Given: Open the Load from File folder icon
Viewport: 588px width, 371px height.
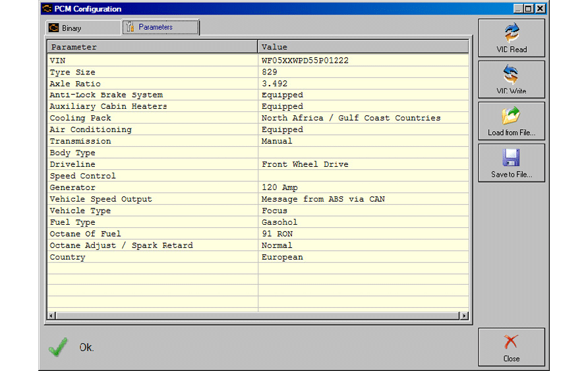Looking at the screenshot, I should [x=512, y=116].
